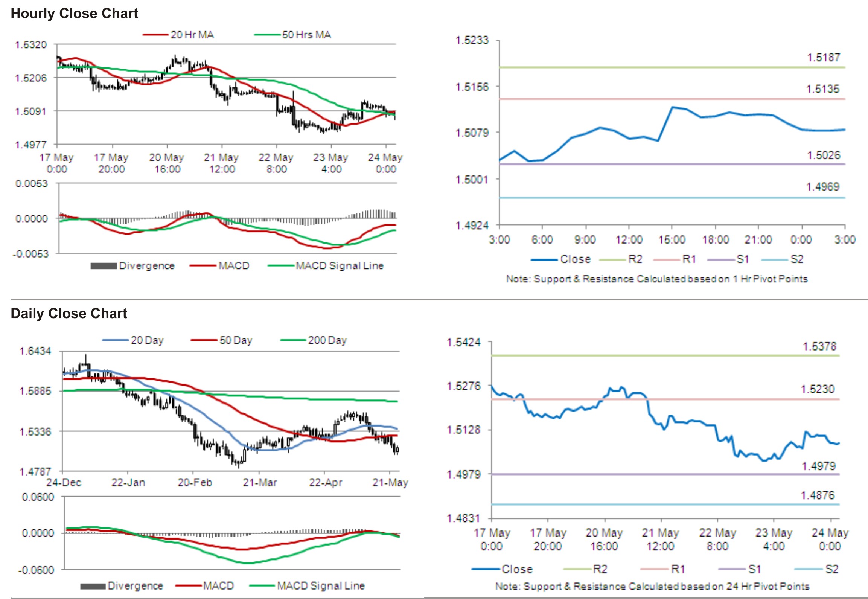This screenshot has width=868, height=599.
Task: Click the 1.5156 axis value
Action: 472,87
